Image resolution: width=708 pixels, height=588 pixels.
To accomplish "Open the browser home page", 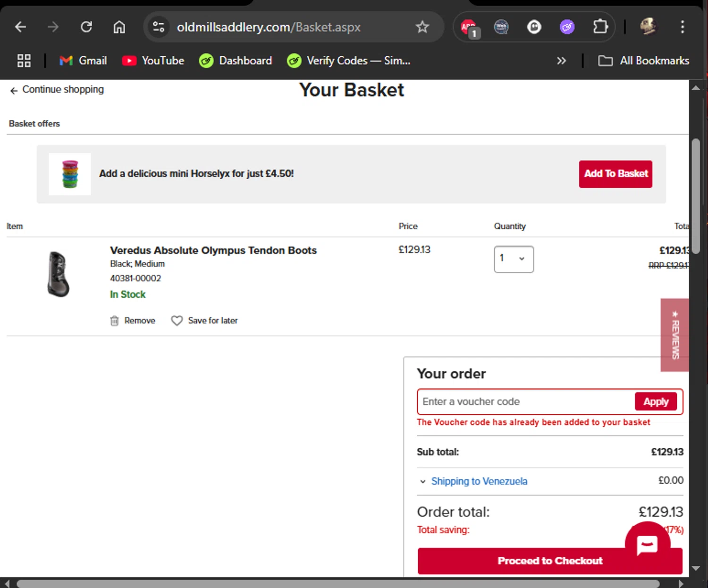I will point(119,27).
